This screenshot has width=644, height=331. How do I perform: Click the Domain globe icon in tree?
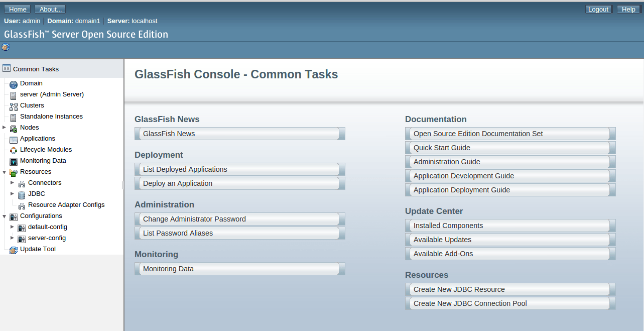pyautogui.click(x=14, y=84)
